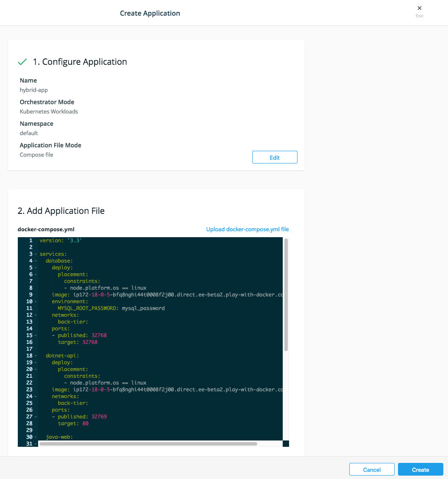Collapse the dotnet-api block at line 18

pyautogui.click(x=36, y=356)
